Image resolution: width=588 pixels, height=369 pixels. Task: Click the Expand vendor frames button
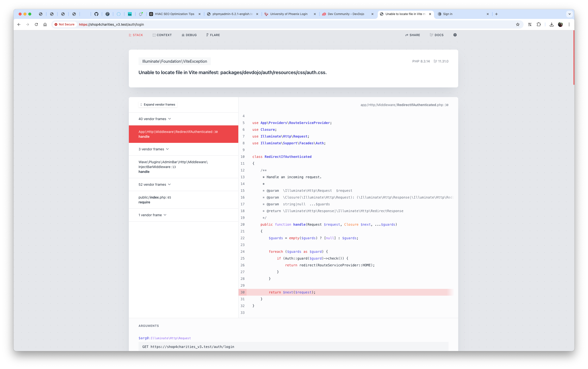point(158,104)
